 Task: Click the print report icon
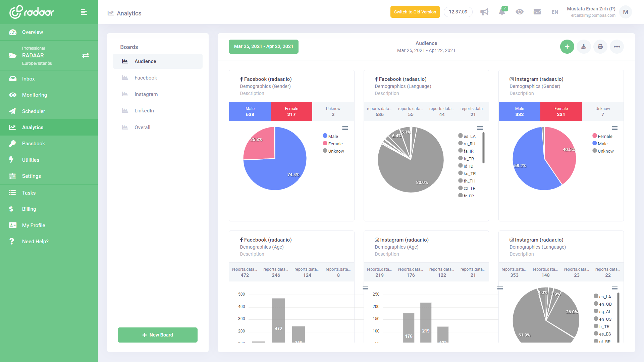[600, 47]
